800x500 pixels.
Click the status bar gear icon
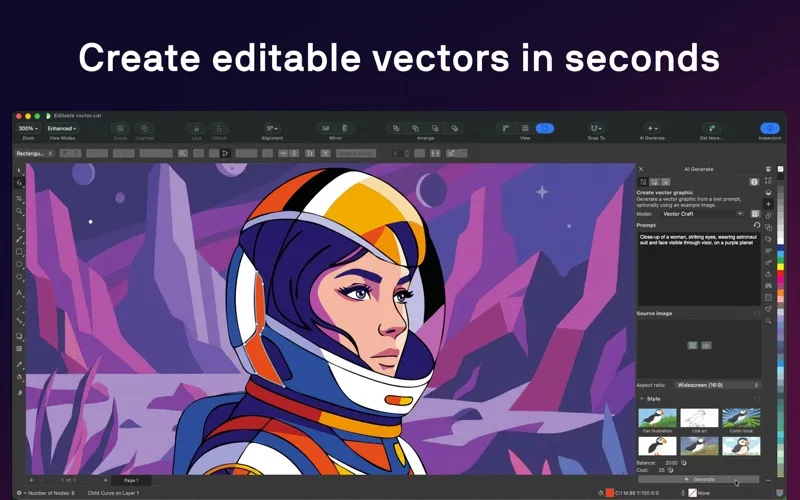pos(19,493)
